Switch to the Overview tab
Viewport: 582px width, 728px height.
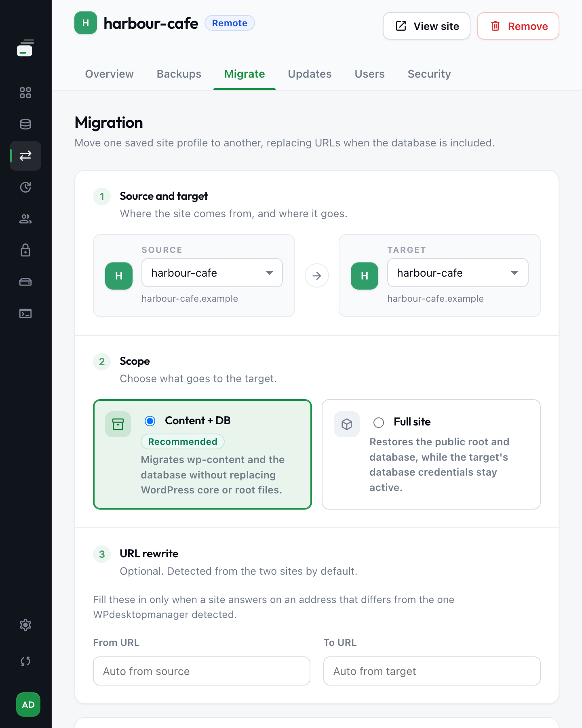110,74
